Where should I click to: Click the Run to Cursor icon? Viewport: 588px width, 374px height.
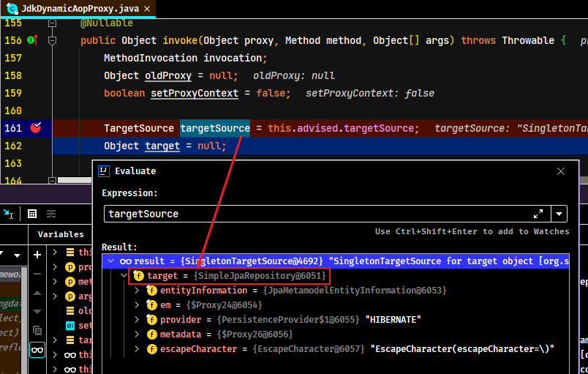pyautogui.click(x=8, y=214)
